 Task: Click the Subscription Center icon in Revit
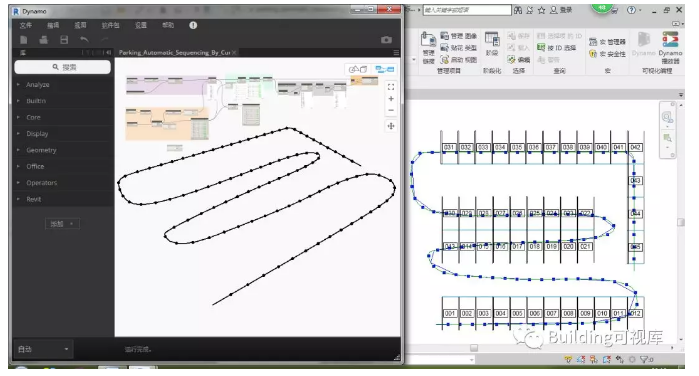pos(530,10)
